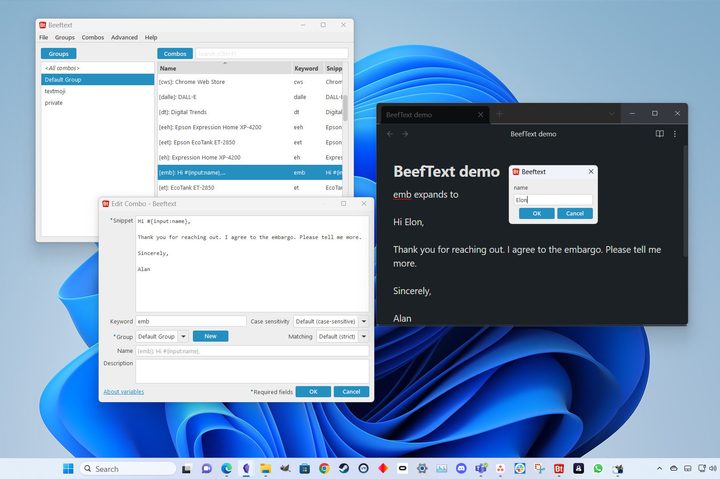
Task: Select the BeefText demo browser tab
Action: [433, 115]
